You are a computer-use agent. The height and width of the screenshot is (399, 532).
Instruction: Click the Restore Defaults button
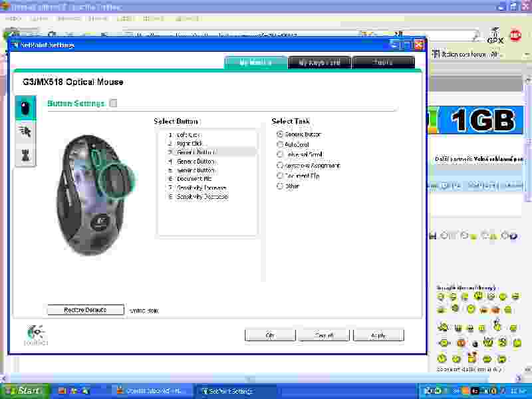pyautogui.click(x=86, y=310)
